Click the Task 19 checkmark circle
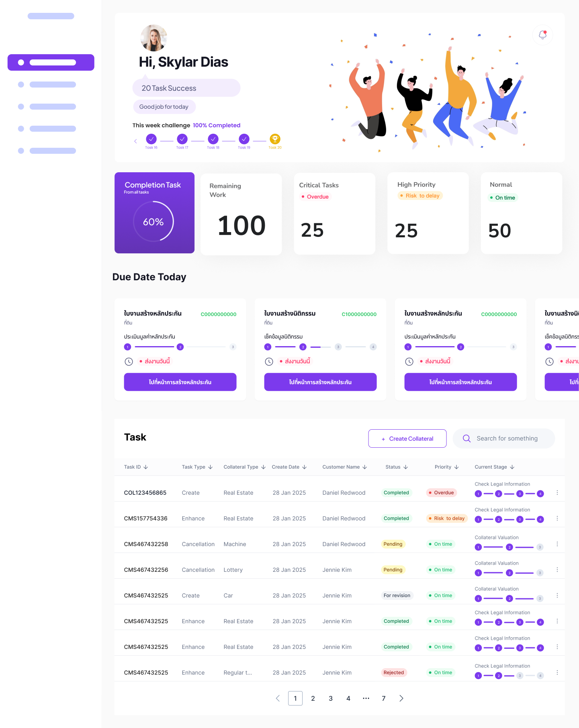 (x=244, y=139)
